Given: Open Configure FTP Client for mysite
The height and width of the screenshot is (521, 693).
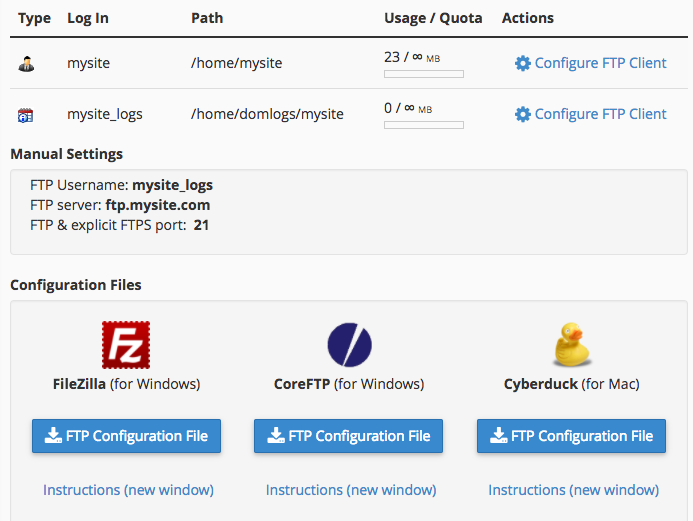Looking at the screenshot, I should tap(600, 63).
